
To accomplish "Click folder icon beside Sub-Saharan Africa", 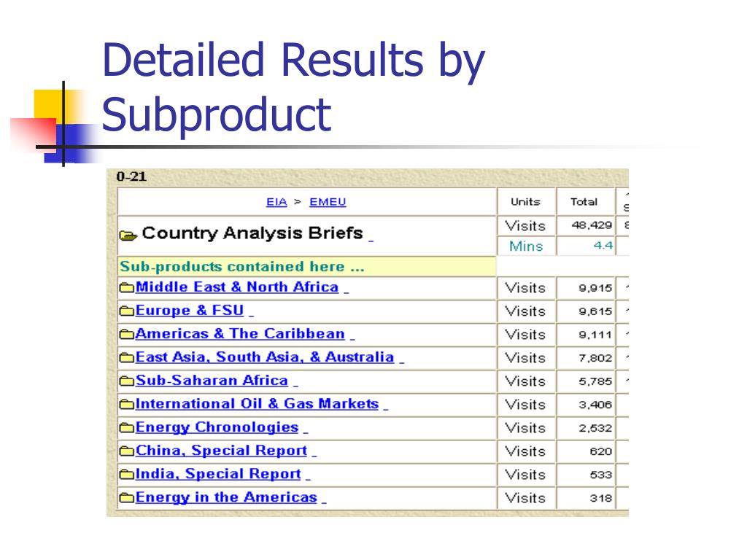I will 126,381.
